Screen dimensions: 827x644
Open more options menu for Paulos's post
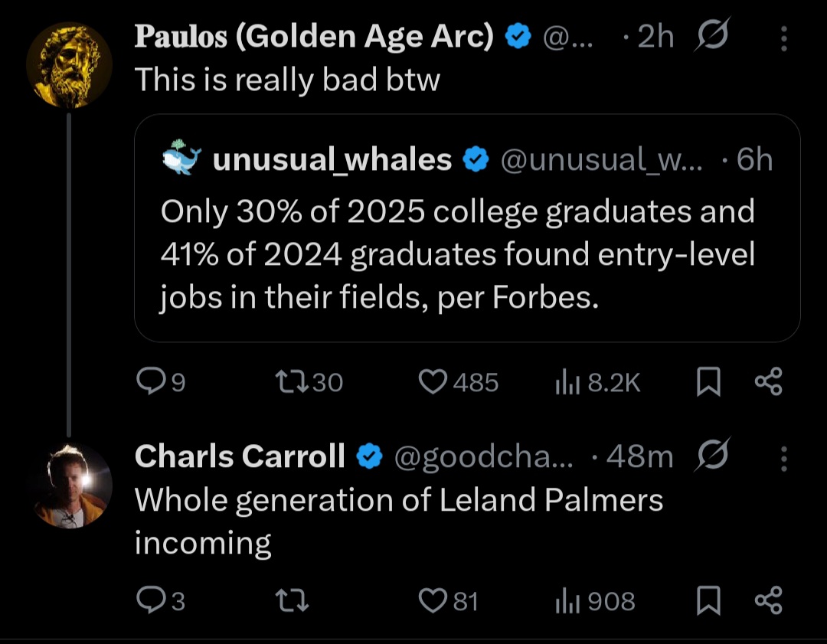click(x=783, y=38)
